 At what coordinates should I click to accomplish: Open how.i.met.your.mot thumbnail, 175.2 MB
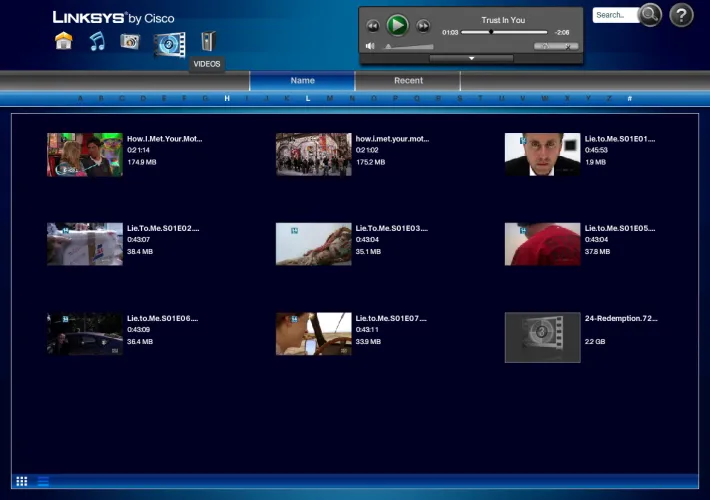click(313, 154)
